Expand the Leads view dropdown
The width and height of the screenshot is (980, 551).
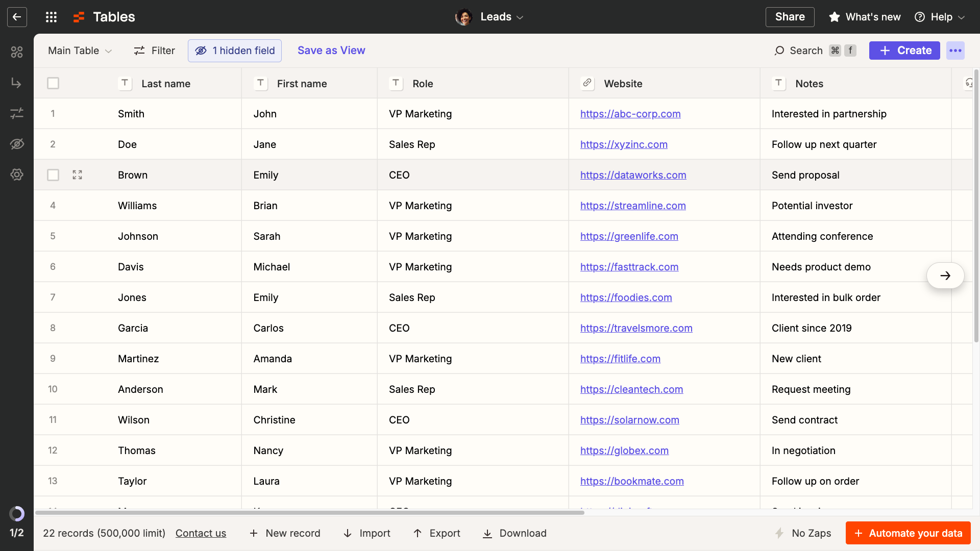[520, 17]
